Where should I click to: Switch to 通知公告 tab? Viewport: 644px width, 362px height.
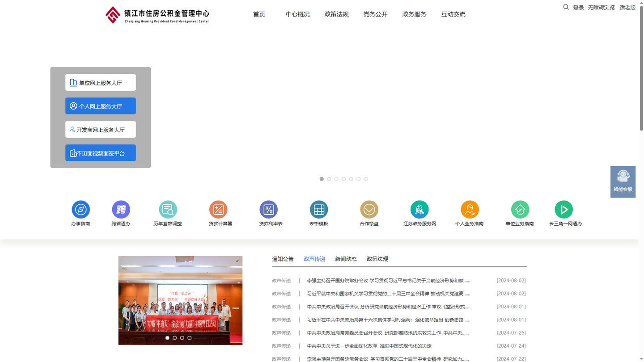[283, 259]
